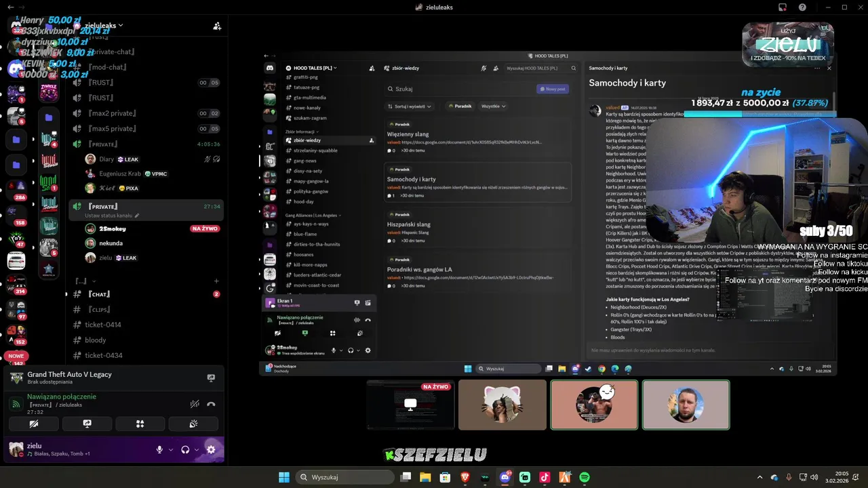Start an activity button

point(140,424)
